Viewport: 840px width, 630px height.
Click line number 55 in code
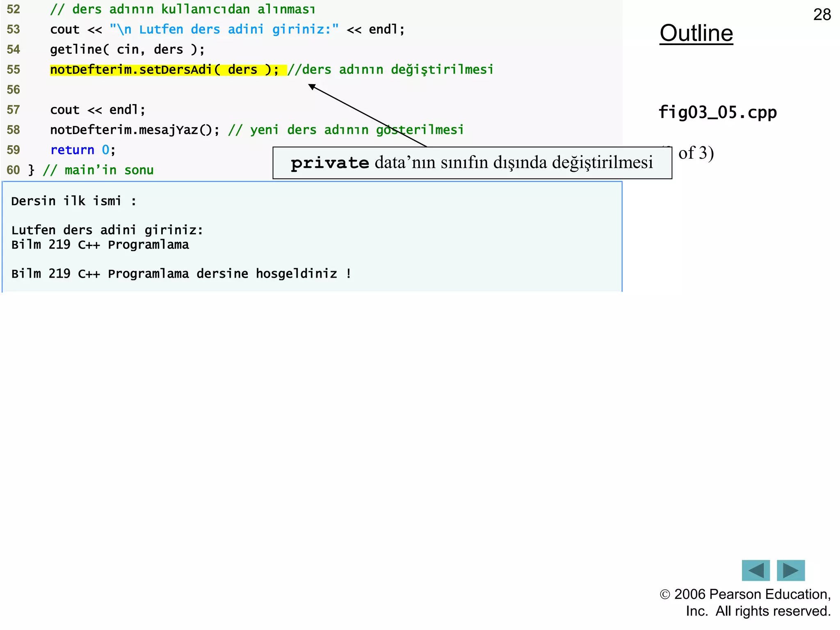coord(13,70)
